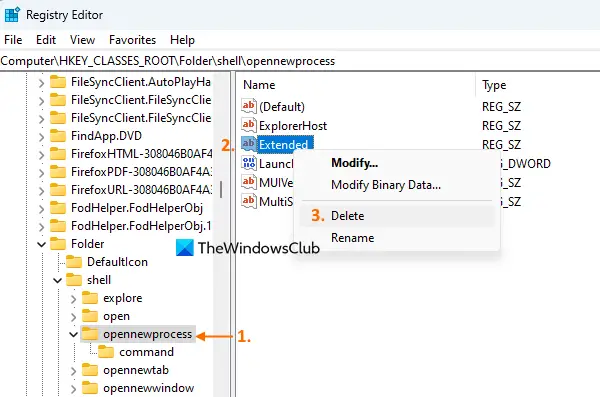Image resolution: width=600 pixels, height=397 pixels.
Task: Select the opennewtab tree key
Action: pos(136,370)
